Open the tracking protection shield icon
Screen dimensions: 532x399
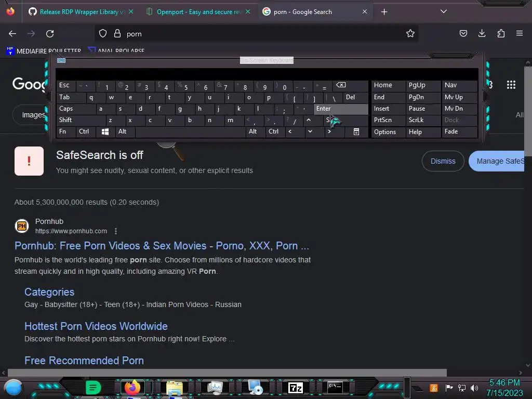pyautogui.click(x=103, y=34)
